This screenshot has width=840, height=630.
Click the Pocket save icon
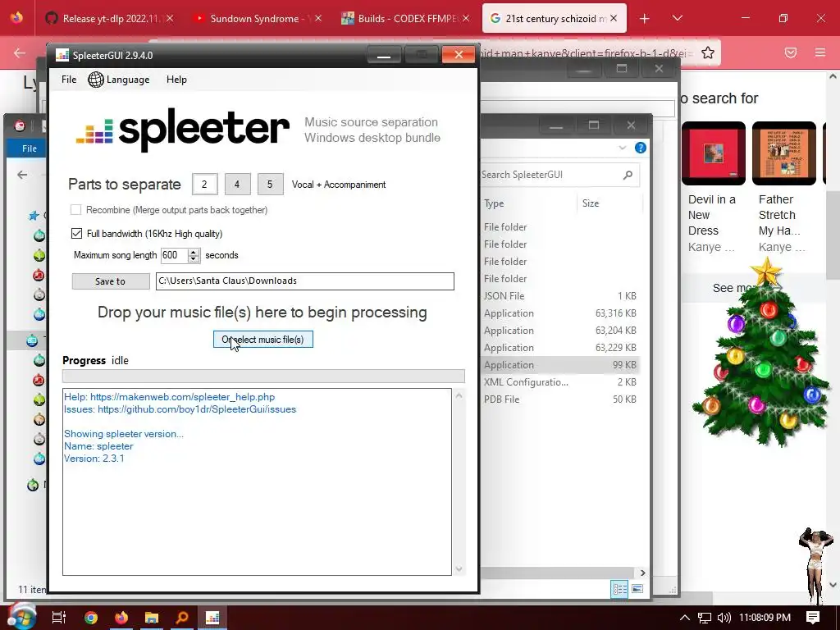pyautogui.click(x=791, y=52)
